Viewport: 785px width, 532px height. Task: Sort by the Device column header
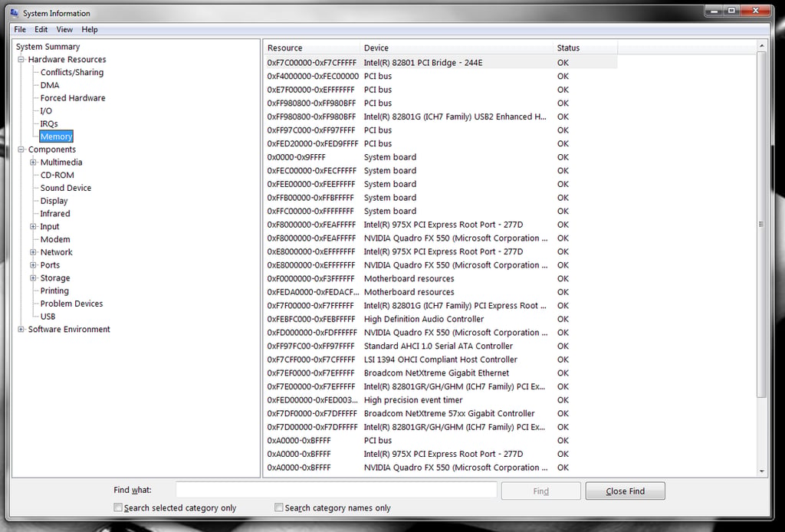[456, 48]
